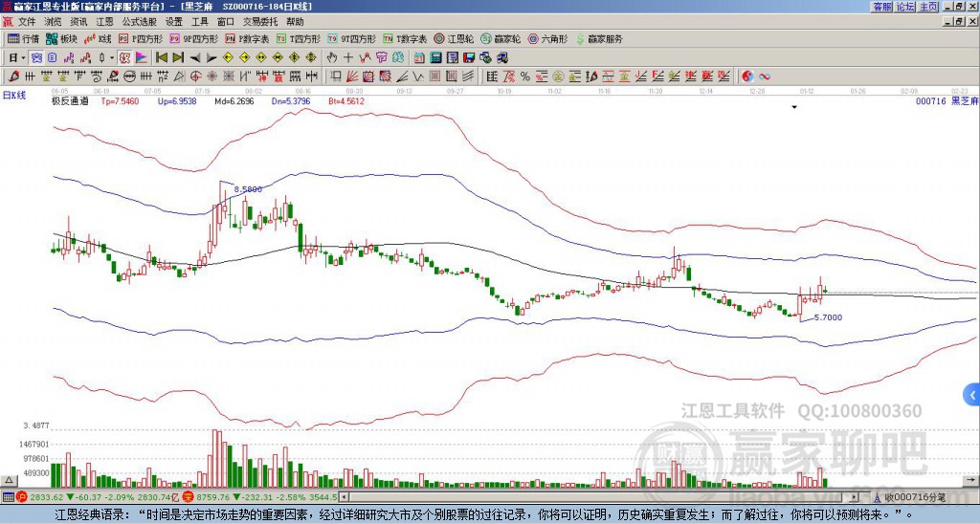Screen dimensions: 980x524
Task: Click the black left arrow icon
Action: pyautogui.click(x=195, y=58)
